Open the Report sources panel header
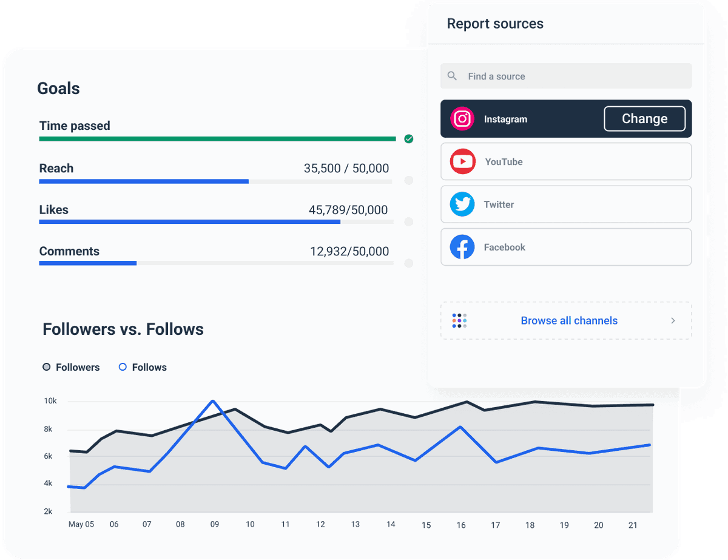The image size is (728, 560). pyautogui.click(x=495, y=23)
